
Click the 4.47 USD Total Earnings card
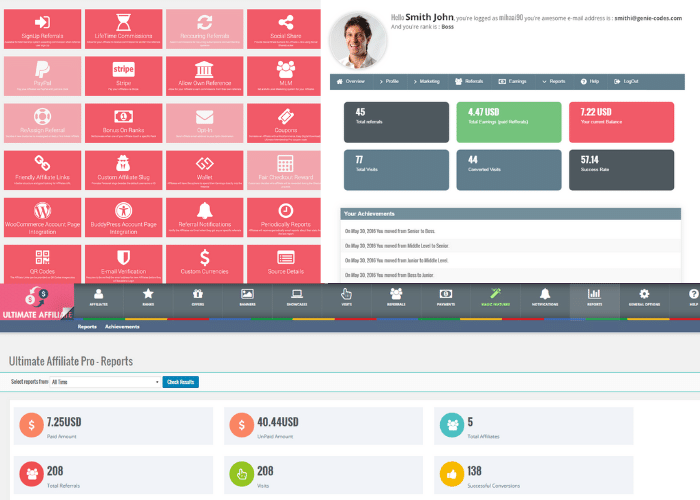(509, 122)
